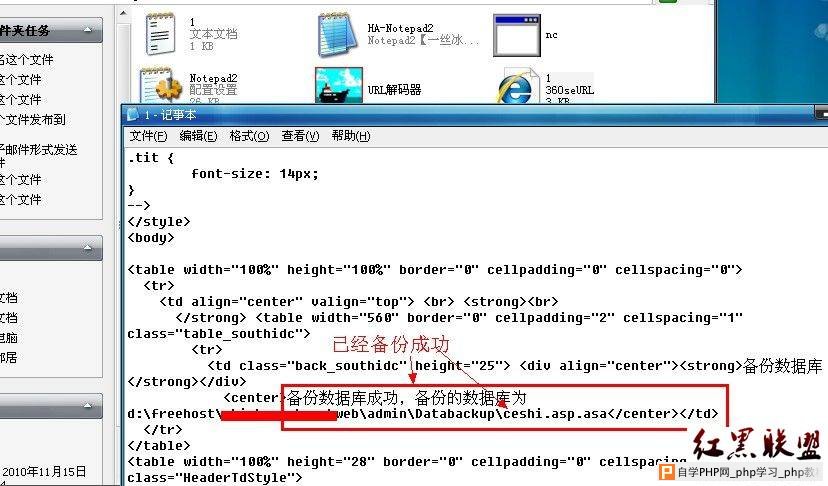Open the 帮助(H) menu

[351, 136]
